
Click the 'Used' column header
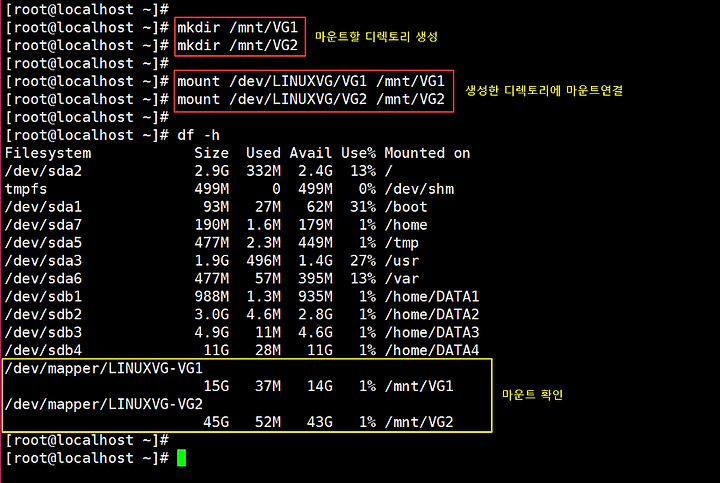(263, 153)
